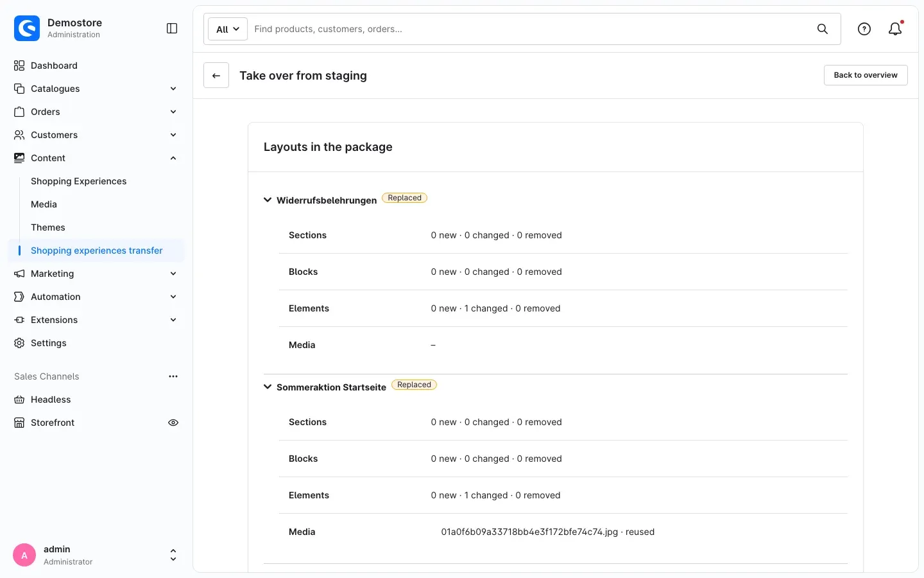Click the Shopware logo icon

[27, 28]
